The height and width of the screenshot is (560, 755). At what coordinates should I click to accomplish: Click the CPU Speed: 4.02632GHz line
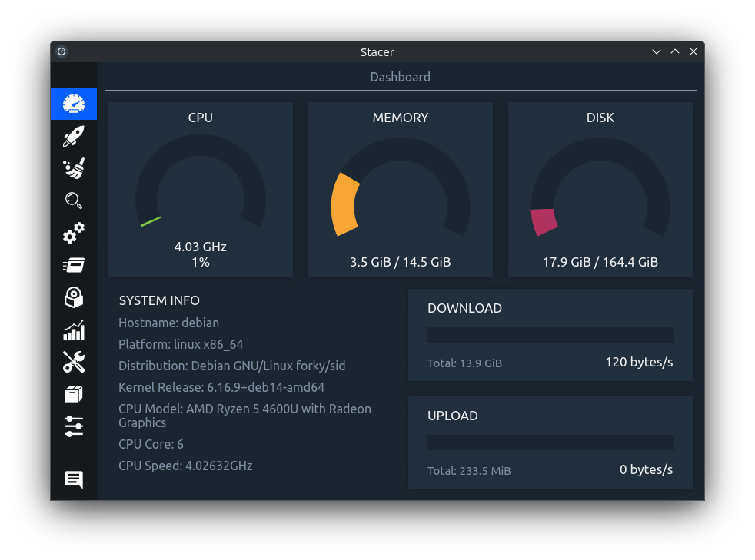(x=185, y=466)
